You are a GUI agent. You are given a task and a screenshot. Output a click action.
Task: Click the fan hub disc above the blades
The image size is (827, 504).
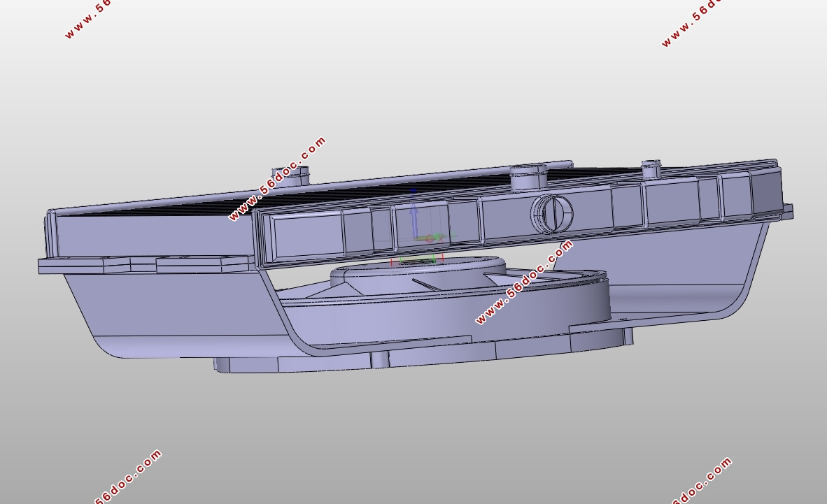[417, 270]
